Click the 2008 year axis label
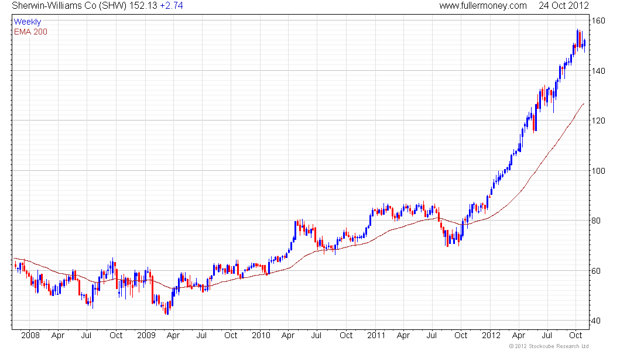644x351 pixels. tap(30, 335)
